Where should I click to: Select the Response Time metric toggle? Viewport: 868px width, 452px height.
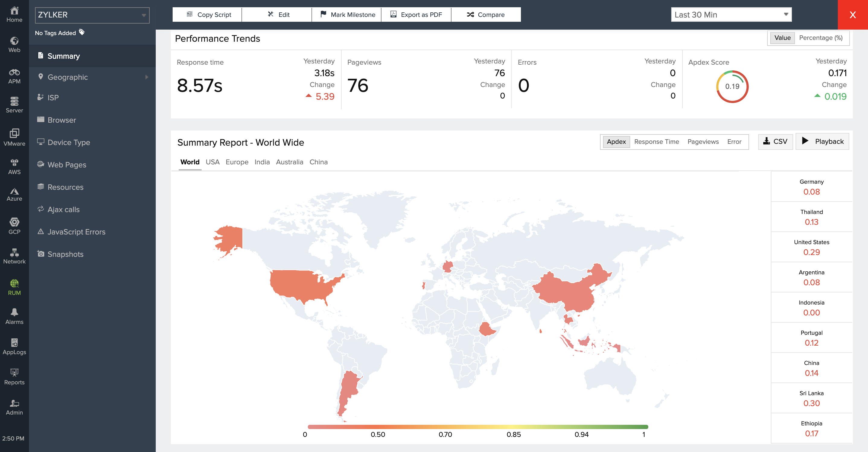656,142
